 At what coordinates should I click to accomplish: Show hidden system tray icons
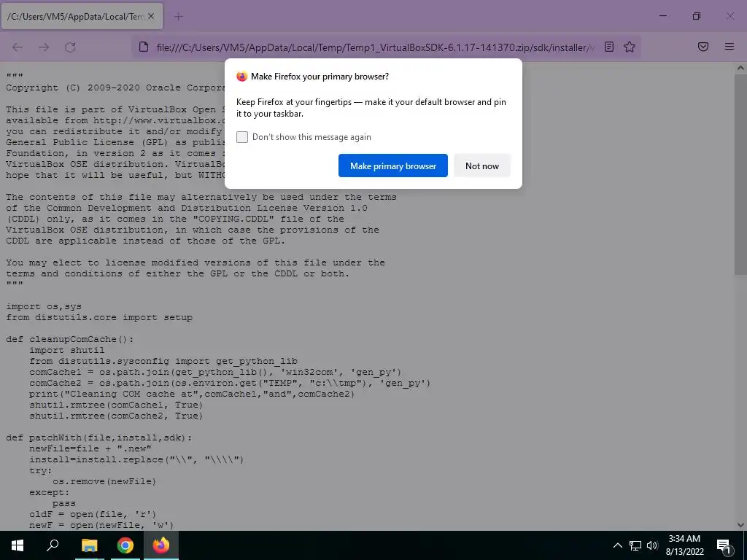[x=617, y=545]
